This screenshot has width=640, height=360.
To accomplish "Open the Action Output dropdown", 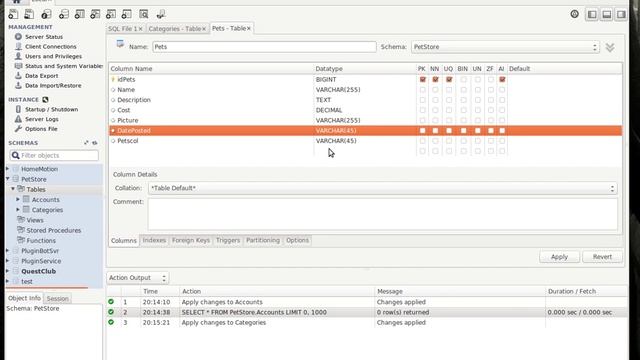I will (138, 278).
